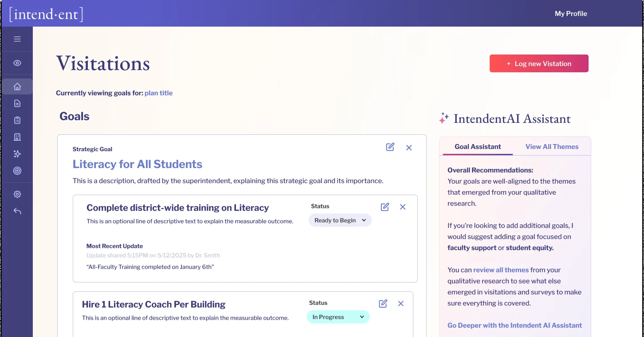Click the back arrow icon in sidebar

pyautogui.click(x=17, y=211)
